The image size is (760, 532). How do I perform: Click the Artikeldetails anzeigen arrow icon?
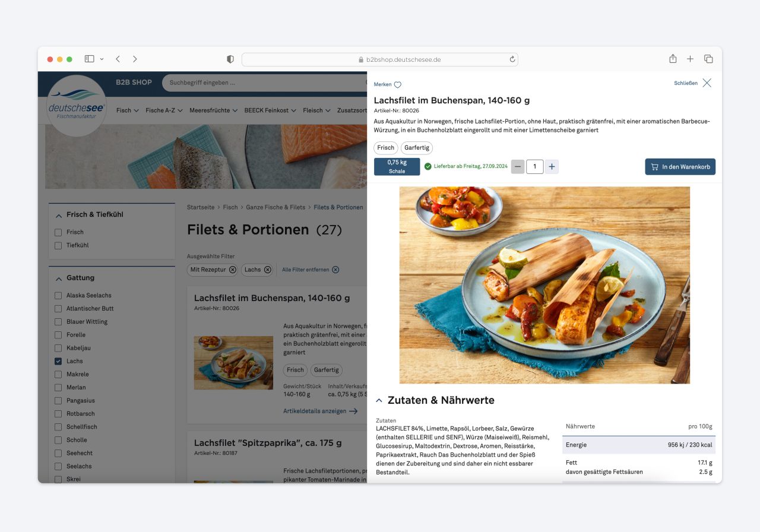pyautogui.click(x=353, y=411)
